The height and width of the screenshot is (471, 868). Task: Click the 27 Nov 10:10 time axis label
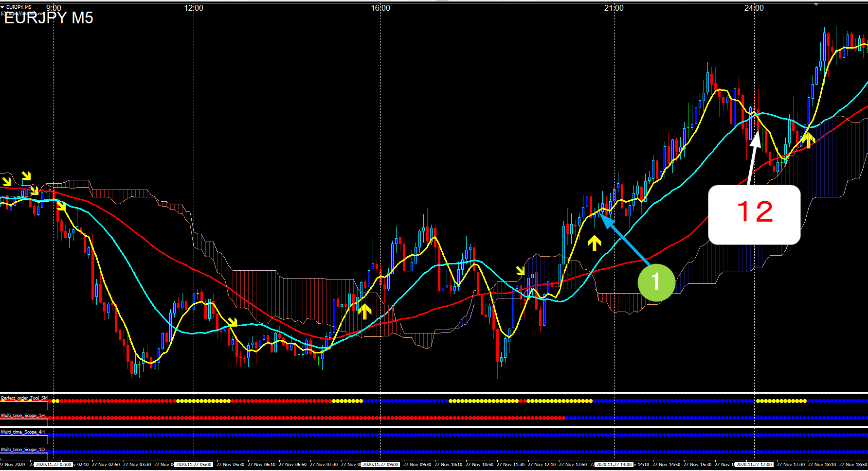448,465
